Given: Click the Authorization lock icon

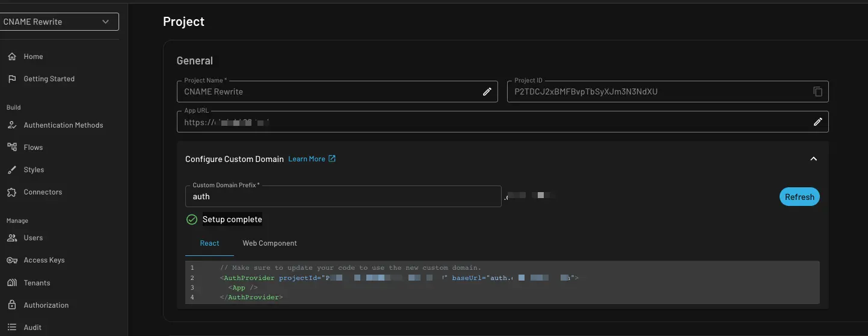Looking at the screenshot, I should pyautogui.click(x=12, y=305).
